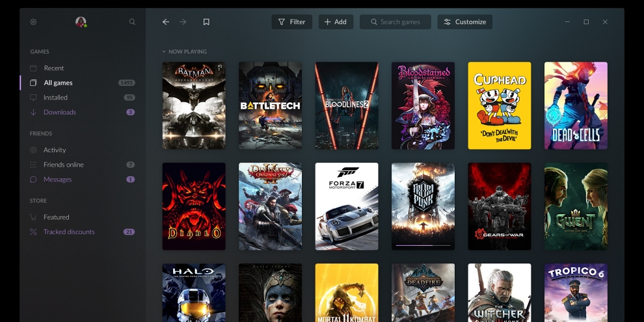The height and width of the screenshot is (322, 644).
Task: Open The Witcher Wild Hunt cover
Action: point(500,293)
